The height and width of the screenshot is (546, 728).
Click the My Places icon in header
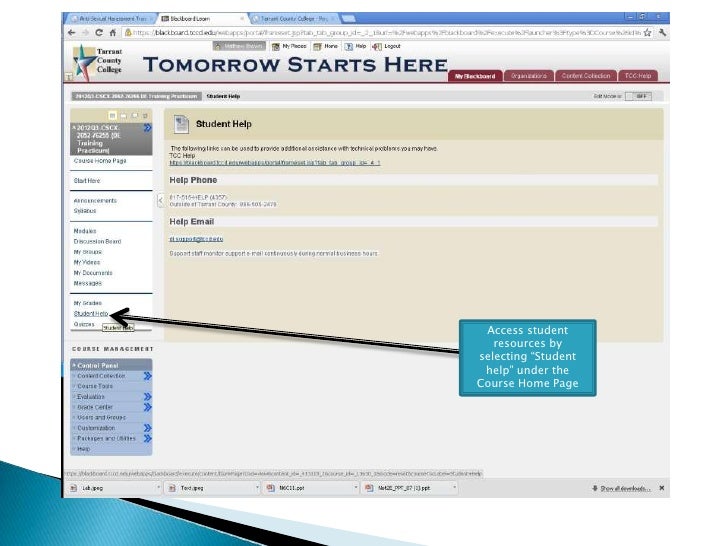pyautogui.click(x=276, y=46)
